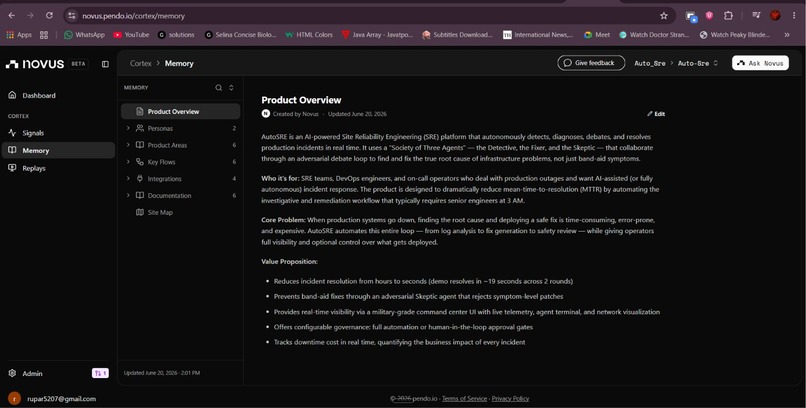The width and height of the screenshot is (806, 408).
Task: Select Product Overview in memory tree
Action: (180, 112)
